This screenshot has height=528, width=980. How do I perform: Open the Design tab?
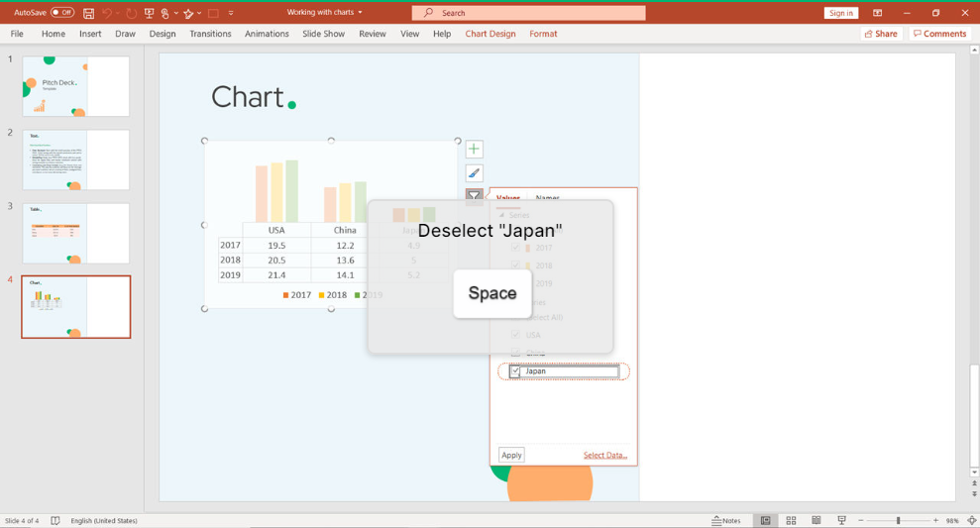(x=163, y=34)
